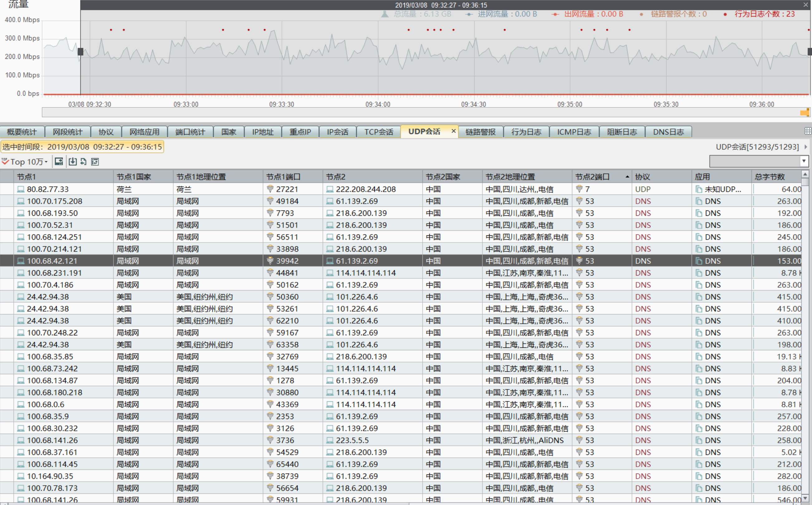Screen dimensions: 812x505
Task: Open the 网络应用 tab
Action: pos(144,132)
